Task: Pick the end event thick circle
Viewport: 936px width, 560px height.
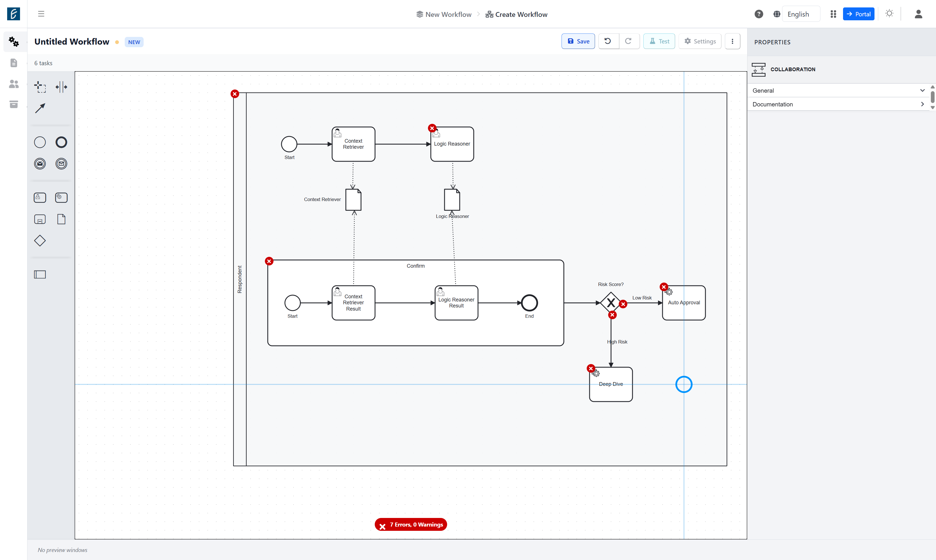Action: pyautogui.click(x=61, y=142)
